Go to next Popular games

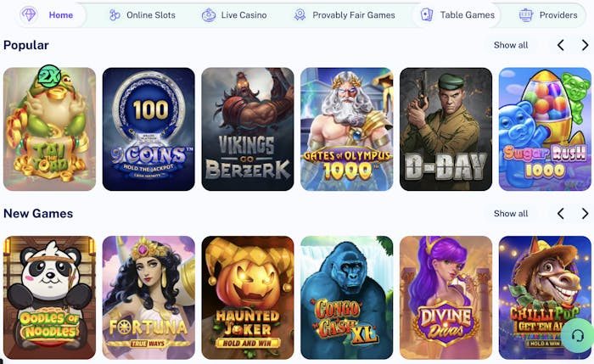coord(585,45)
